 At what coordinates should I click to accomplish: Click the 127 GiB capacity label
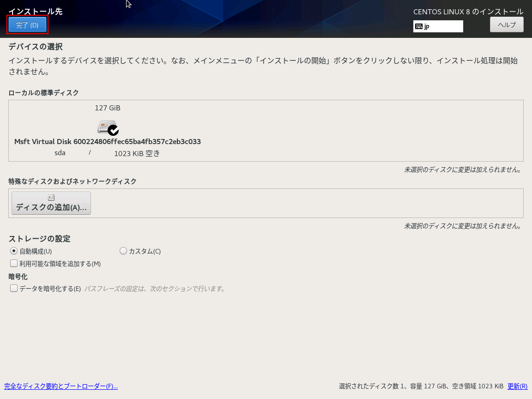(x=108, y=108)
